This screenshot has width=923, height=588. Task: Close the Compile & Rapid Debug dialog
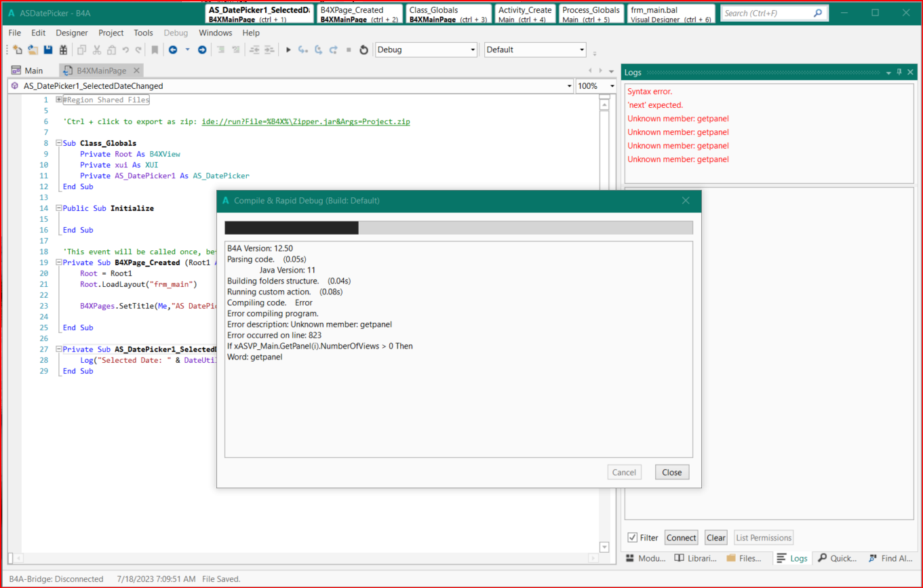671,472
